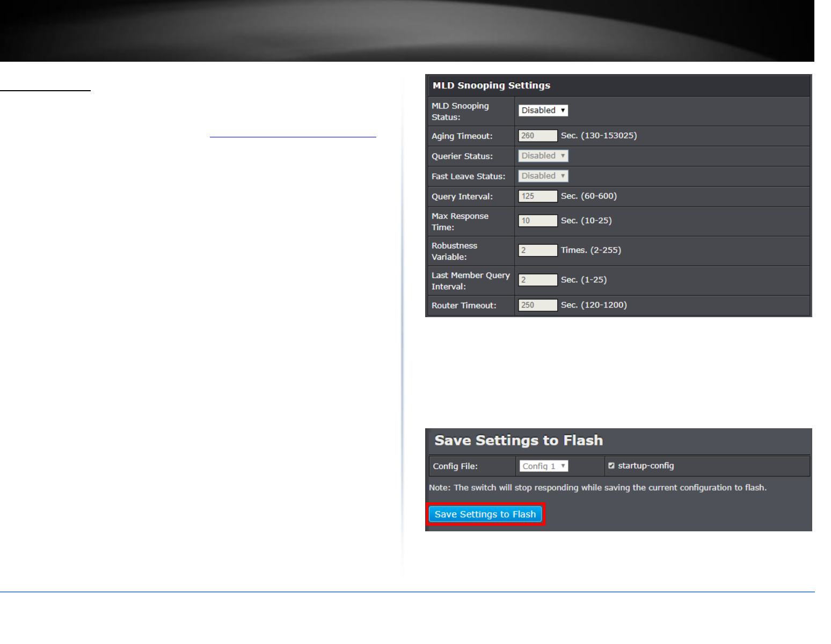Click the 'Sec. (10-25)' range text

(x=586, y=221)
